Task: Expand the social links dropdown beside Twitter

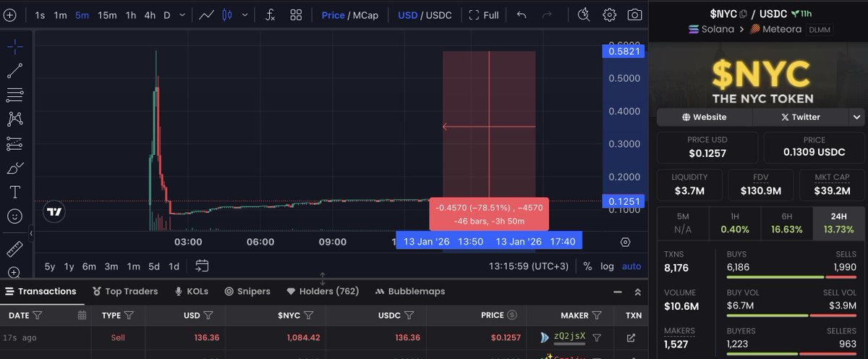Action: (x=857, y=117)
